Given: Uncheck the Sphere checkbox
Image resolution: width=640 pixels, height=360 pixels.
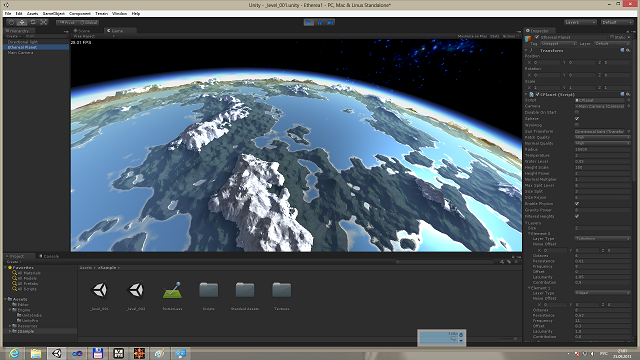Looking at the screenshot, I should [x=577, y=118].
